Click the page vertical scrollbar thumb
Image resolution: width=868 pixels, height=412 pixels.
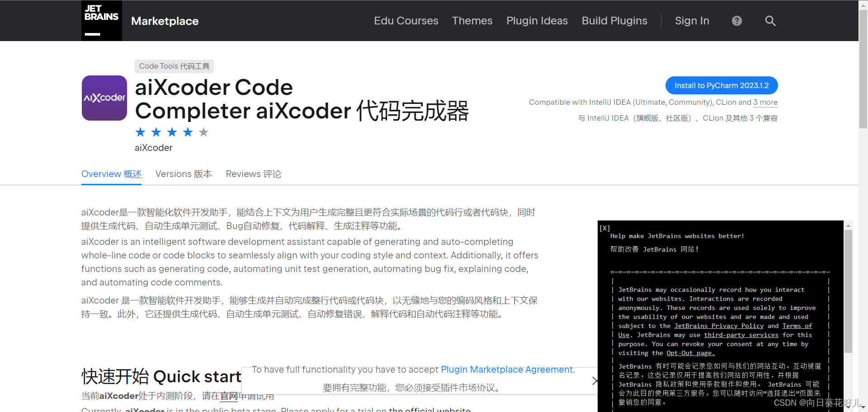[863, 70]
